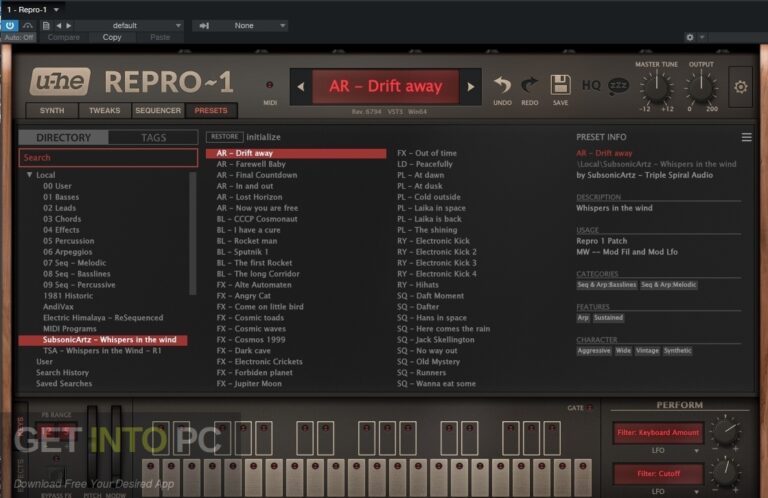This screenshot has width=768, height=498.
Task: Select the TAGS tab
Action: (x=153, y=138)
